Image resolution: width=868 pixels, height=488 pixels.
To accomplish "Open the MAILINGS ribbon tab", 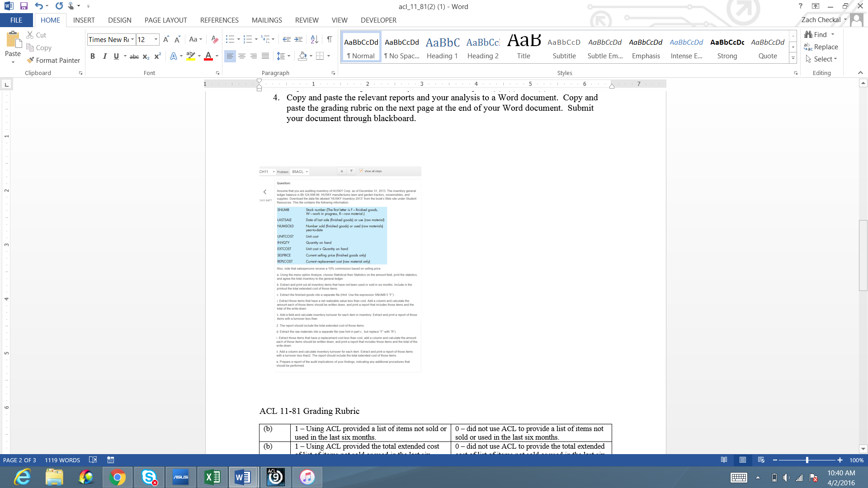I will click(x=267, y=20).
